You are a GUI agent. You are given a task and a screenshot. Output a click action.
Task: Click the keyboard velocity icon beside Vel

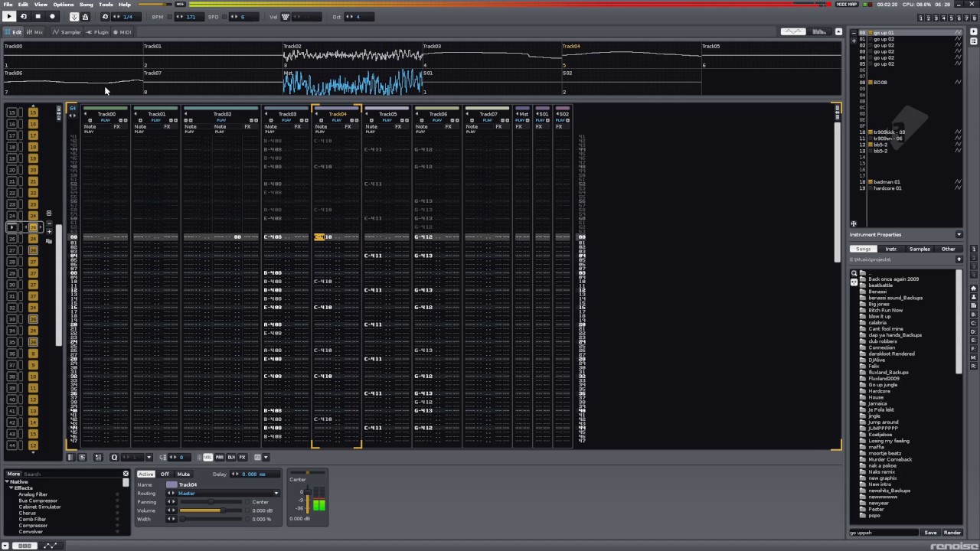285,17
